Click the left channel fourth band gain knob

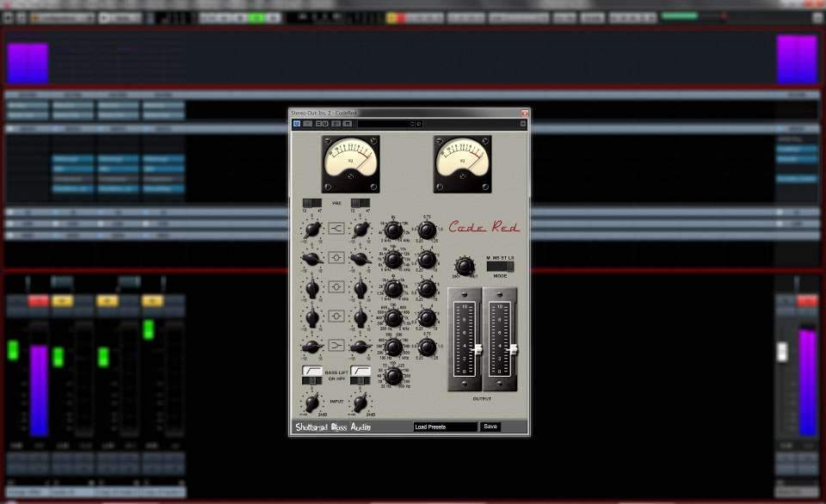click(x=312, y=317)
